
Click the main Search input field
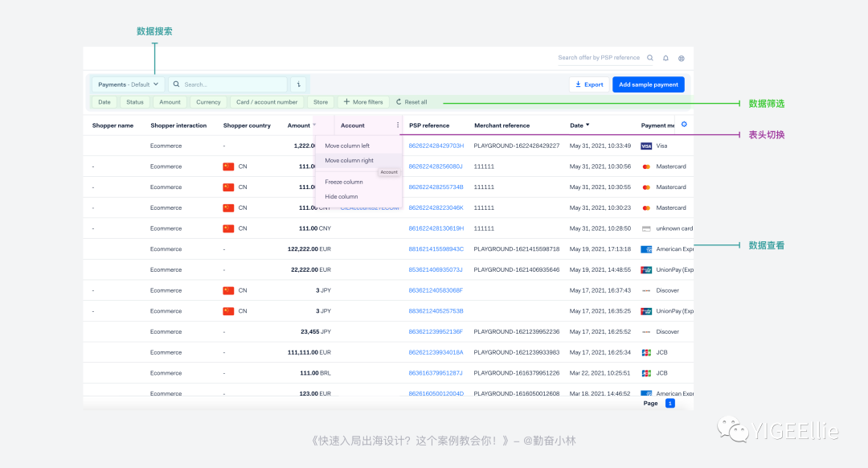228,84
